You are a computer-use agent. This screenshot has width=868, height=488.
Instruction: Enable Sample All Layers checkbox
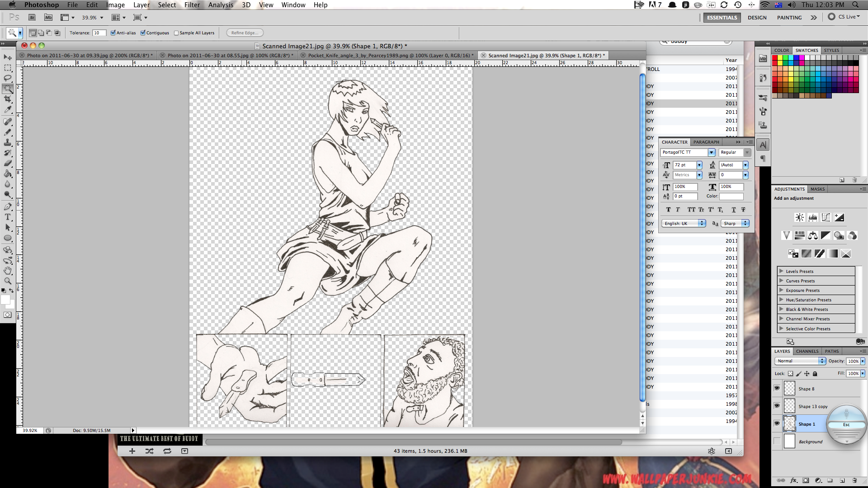click(x=176, y=33)
